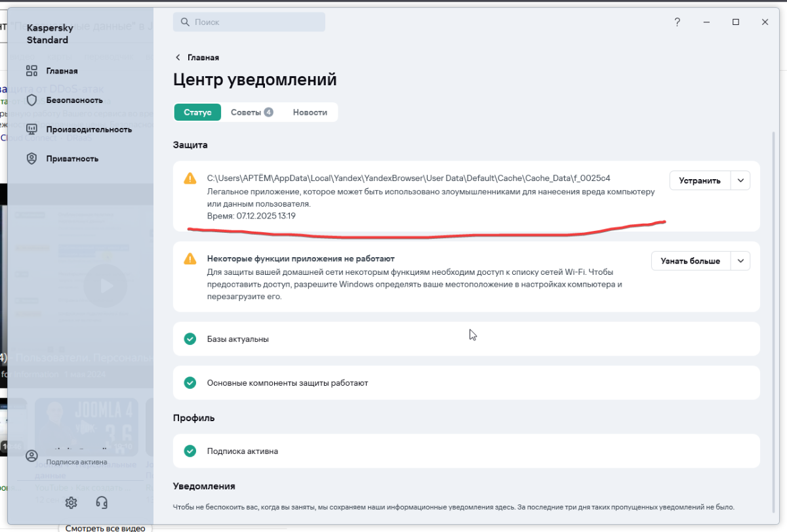Click the Узнать больше button

click(x=691, y=261)
